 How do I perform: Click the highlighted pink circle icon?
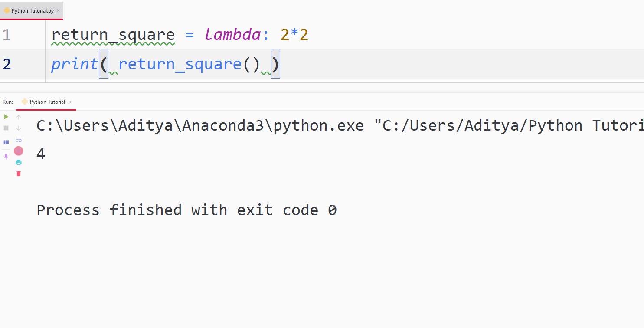tap(18, 151)
